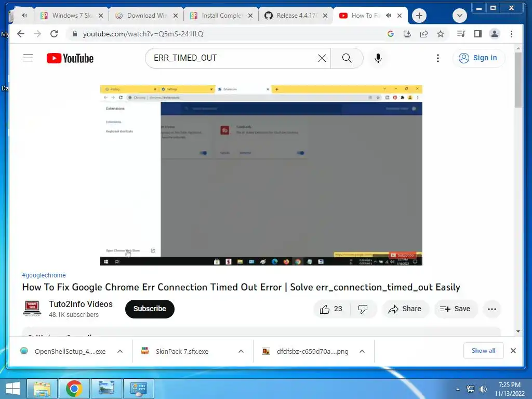The image size is (532, 399).
Task: Open the Chrome profile avatar
Action: [x=495, y=34]
